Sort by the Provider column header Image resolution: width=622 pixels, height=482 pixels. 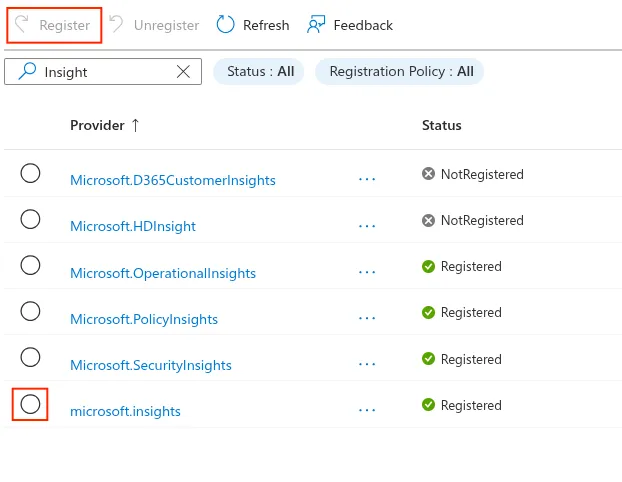pos(97,125)
